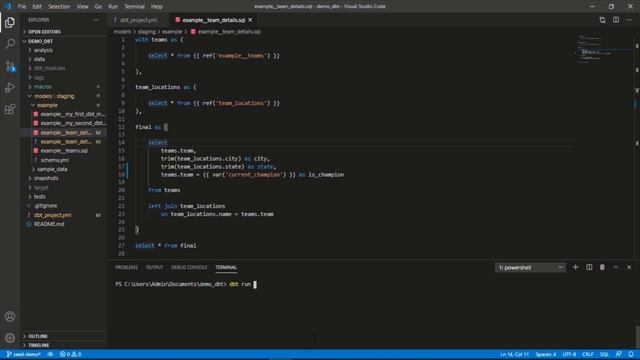Switch to the Debug Console tab

[x=189, y=267]
